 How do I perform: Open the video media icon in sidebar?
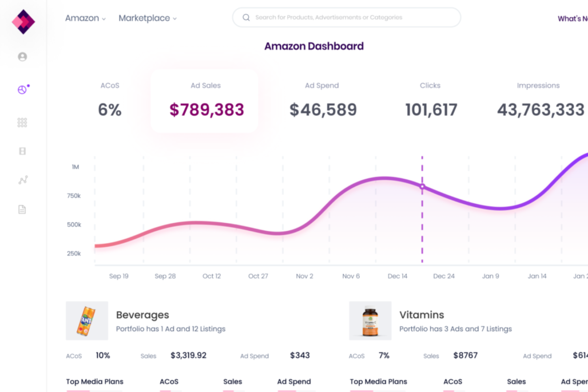[22, 151]
